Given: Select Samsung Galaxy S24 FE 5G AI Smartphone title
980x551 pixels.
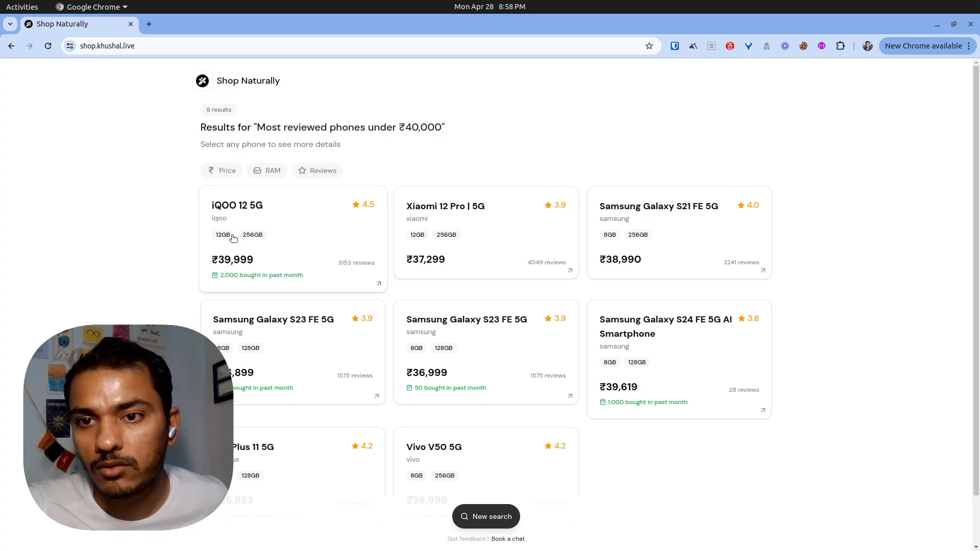Looking at the screenshot, I should pos(666,327).
